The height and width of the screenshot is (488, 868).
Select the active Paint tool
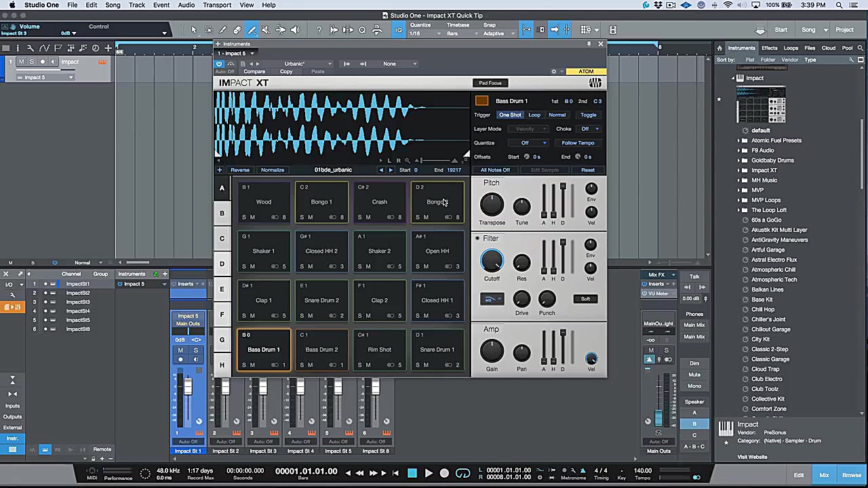pos(252,30)
